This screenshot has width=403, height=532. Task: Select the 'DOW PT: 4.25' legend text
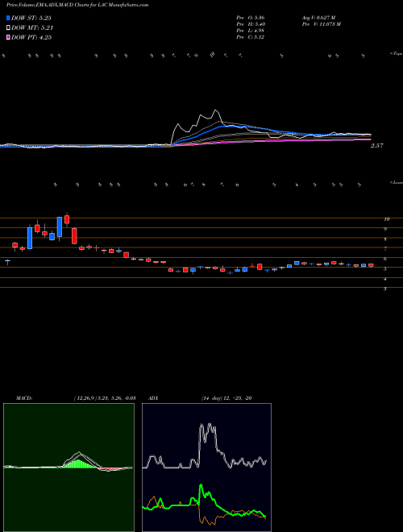(31, 37)
